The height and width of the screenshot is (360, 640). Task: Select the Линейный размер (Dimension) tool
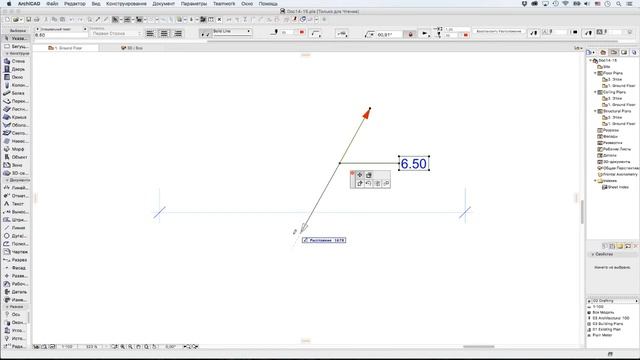pyautogui.click(x=15, y=188)
